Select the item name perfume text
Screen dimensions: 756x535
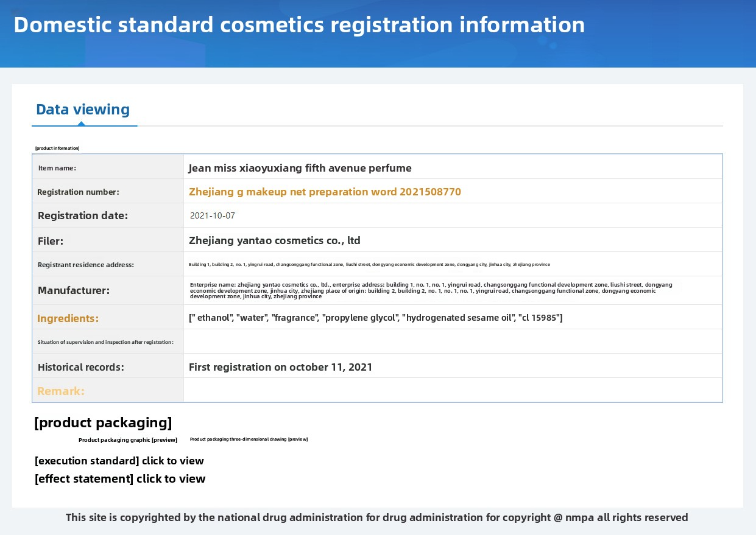coord(300,168)
